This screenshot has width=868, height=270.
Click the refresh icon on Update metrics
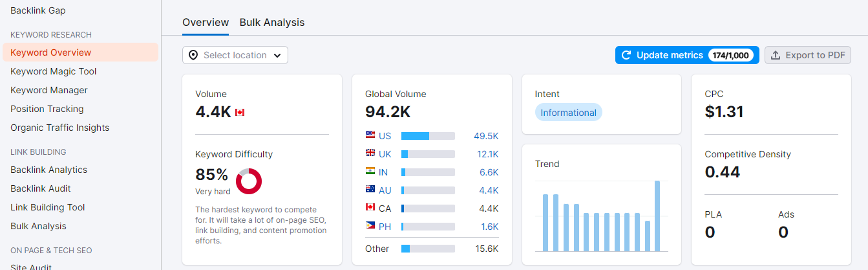(x=626, y=55)
